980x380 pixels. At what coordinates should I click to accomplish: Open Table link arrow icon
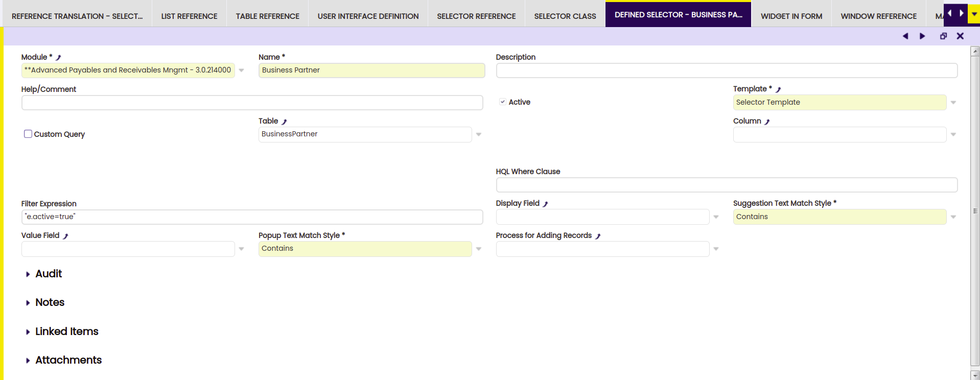284,122
